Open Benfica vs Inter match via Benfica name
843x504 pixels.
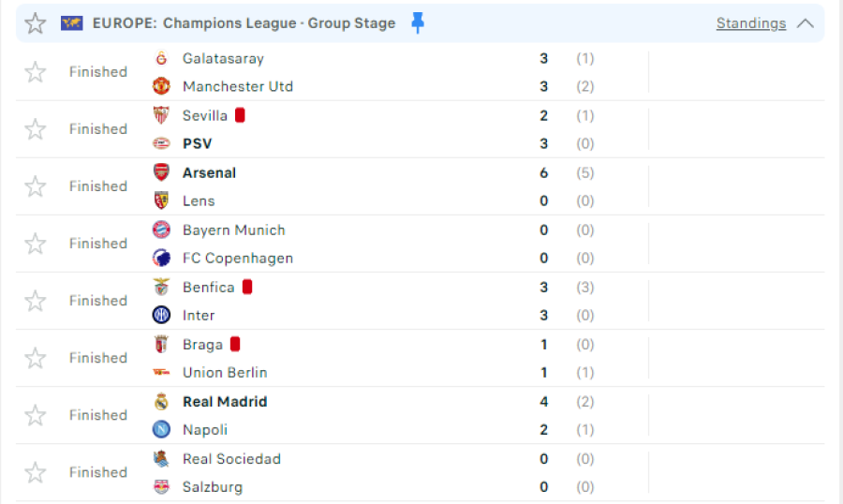209,288
